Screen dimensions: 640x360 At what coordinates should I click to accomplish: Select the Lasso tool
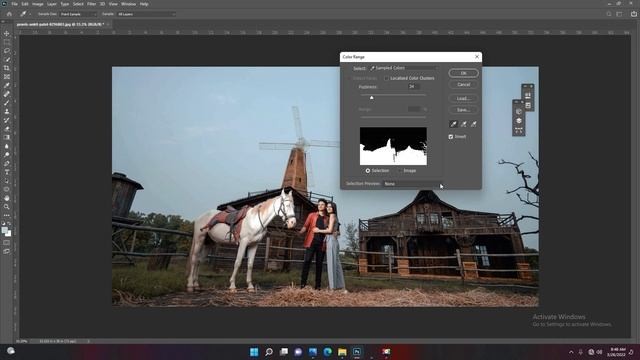[7, 51]
